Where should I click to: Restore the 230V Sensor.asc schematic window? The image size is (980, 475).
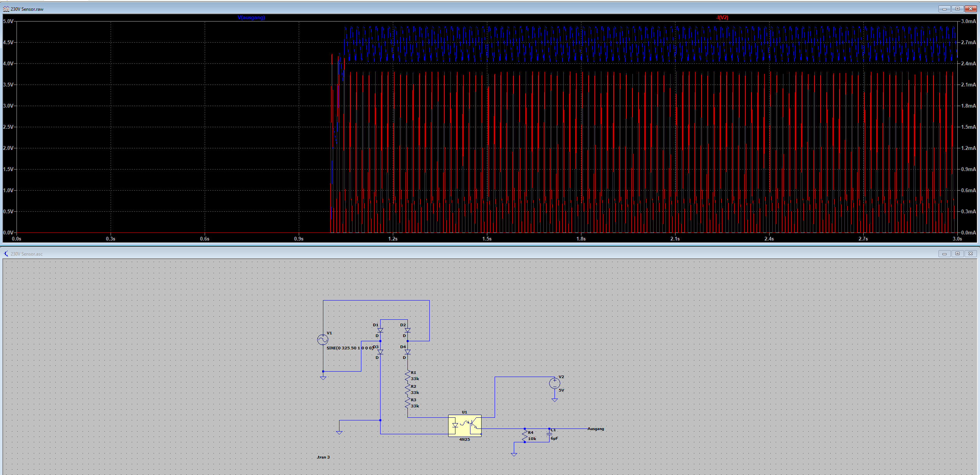pyautogui.click(x=957, y=254)
